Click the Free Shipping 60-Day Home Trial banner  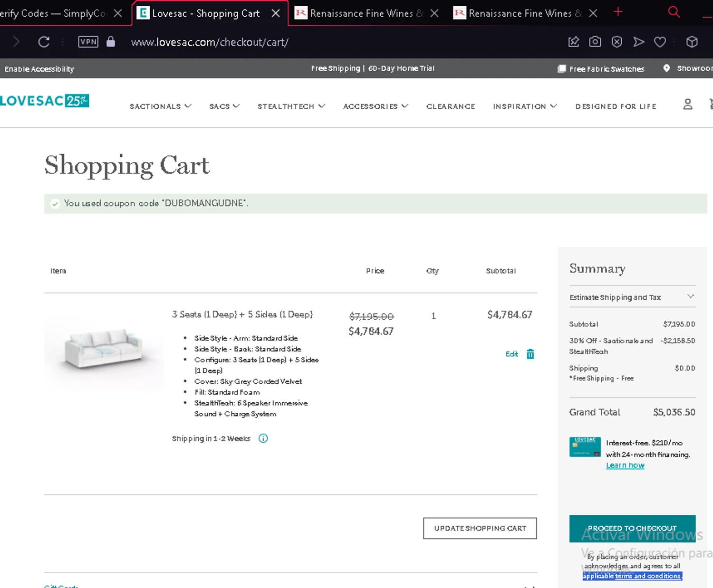[x=373, y=68]
